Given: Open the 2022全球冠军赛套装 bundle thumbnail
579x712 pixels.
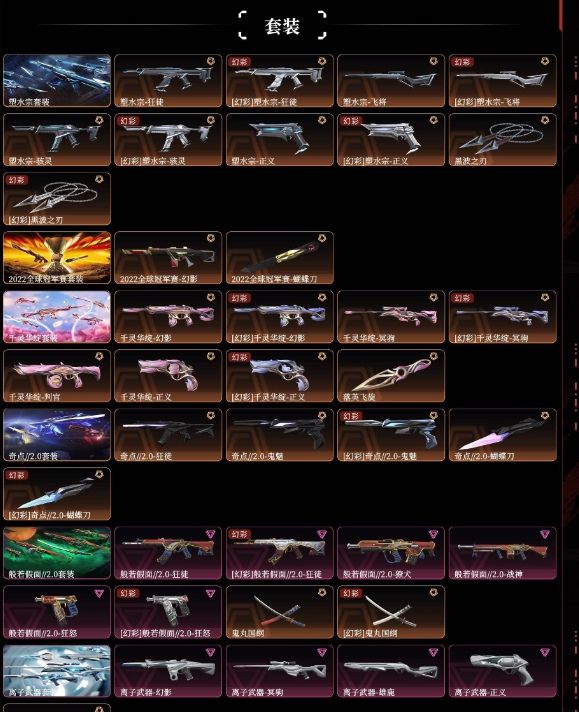Looking at the screenshot, I should click(57, 258).
